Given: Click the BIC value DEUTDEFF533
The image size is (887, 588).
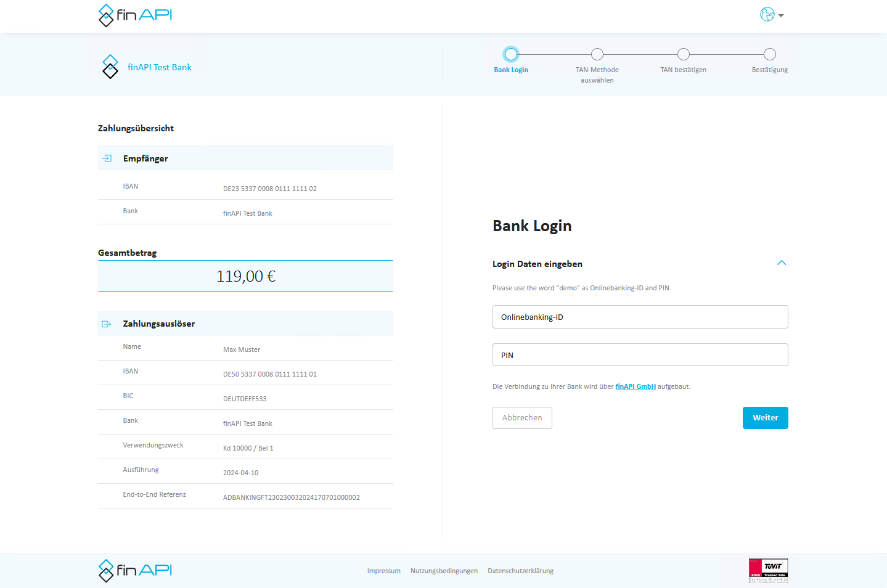Looking at the screenshot, I should pyautogui.click(x=245, y=399).
